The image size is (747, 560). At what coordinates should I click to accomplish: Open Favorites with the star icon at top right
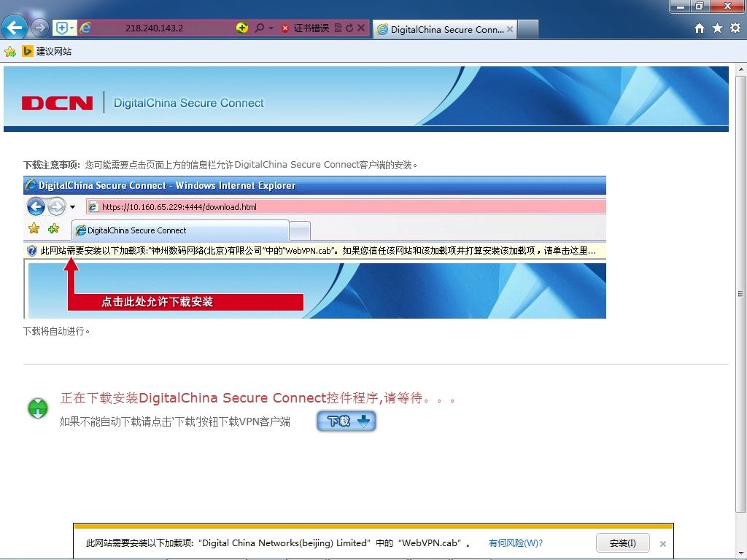click(x=717, y=28)
